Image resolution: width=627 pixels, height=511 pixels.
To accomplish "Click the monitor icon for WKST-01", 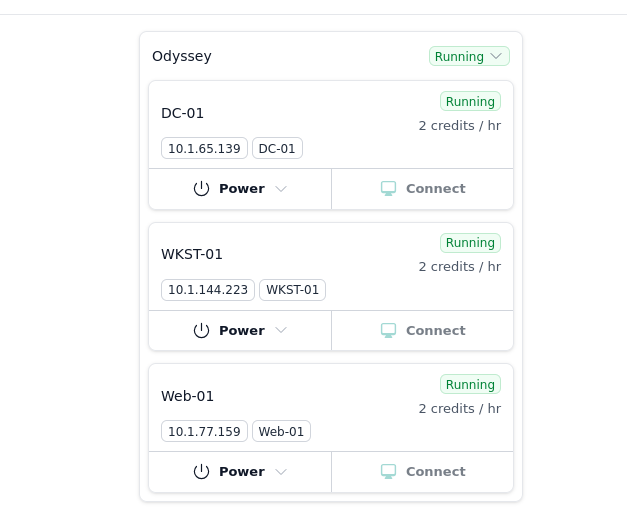I will pos(389,331).
